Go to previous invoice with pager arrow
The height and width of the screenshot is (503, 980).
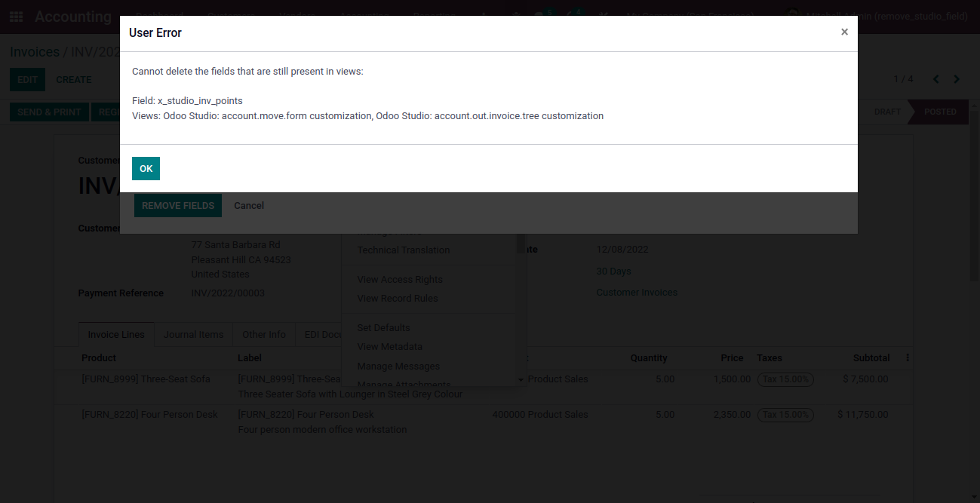pyautogui.click(x=935, y=79)
